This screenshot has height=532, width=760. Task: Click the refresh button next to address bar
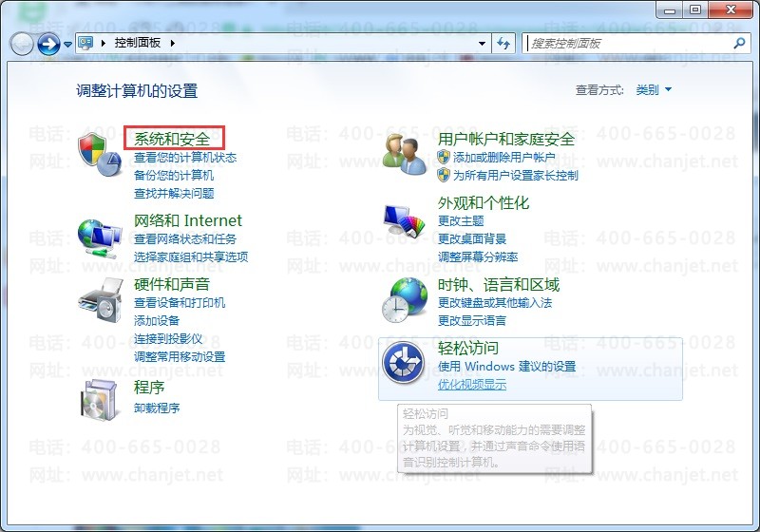pyautogui.click(x=503, y=44)
